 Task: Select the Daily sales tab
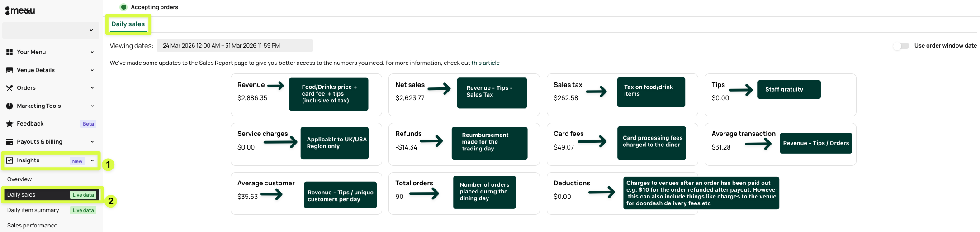pyautogui.click(x=128, y=24)
